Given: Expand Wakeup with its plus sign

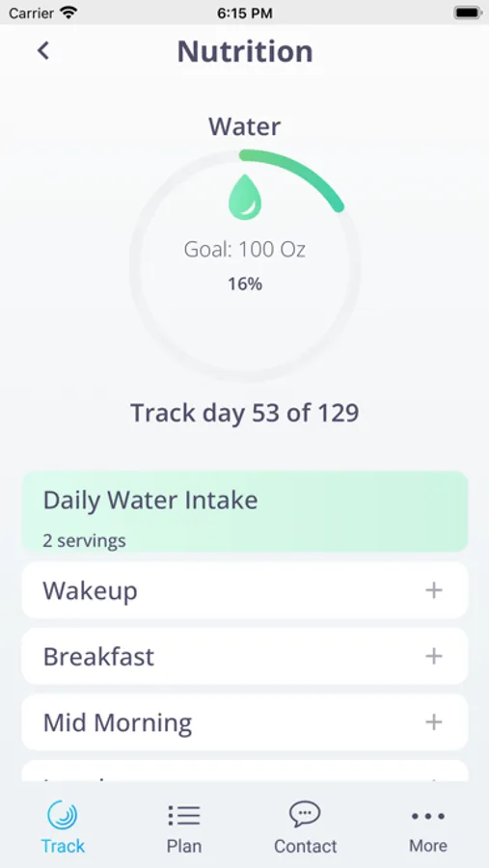Looking at the screenshot, I should 434,590.
